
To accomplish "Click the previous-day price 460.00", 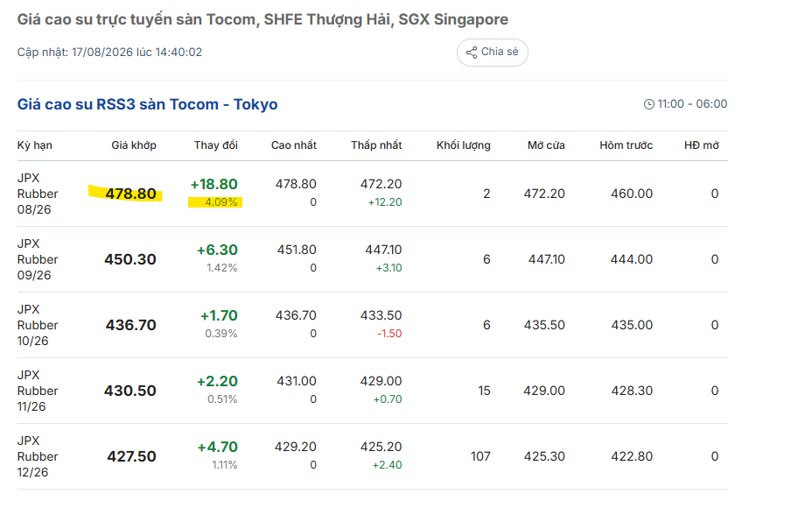I will [x=632, y=194].
